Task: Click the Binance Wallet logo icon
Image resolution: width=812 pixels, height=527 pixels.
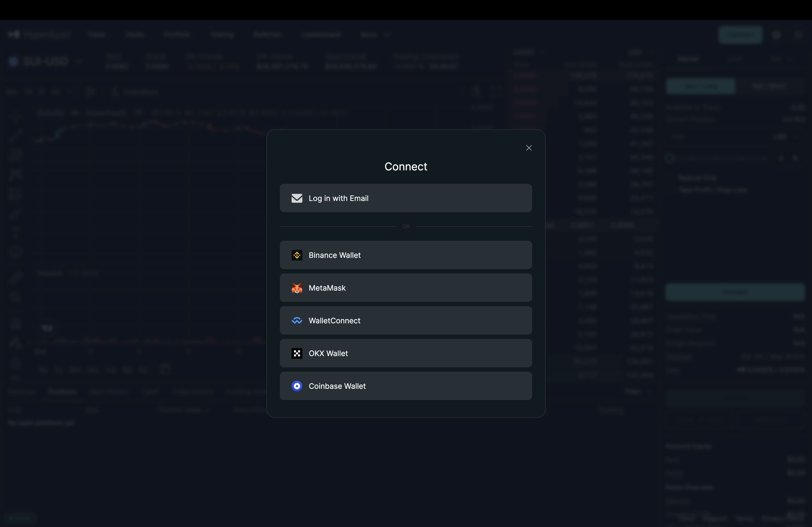Action: tap(297, 255)
